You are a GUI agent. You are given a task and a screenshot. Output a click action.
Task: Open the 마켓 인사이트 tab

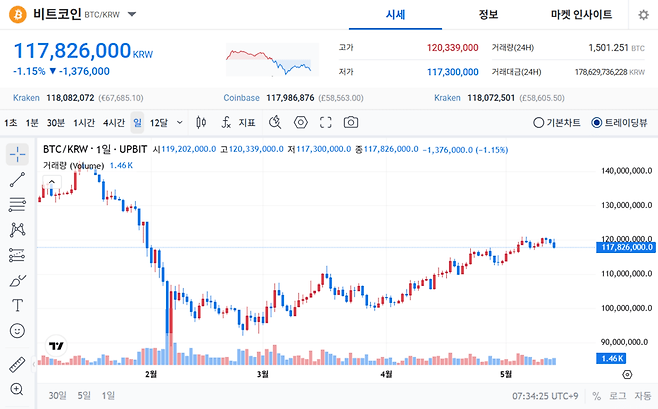pos(581,15)
